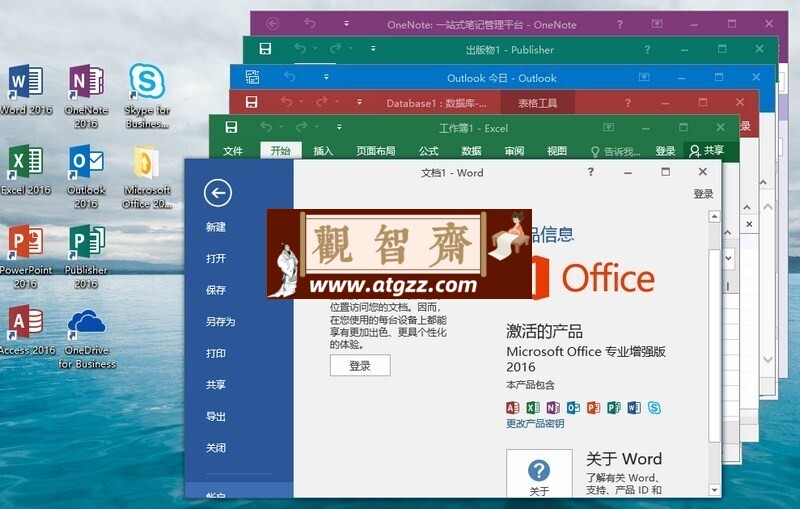
Task: Click the undo icon in Publisher title bar
Action: tap(300, 48)
